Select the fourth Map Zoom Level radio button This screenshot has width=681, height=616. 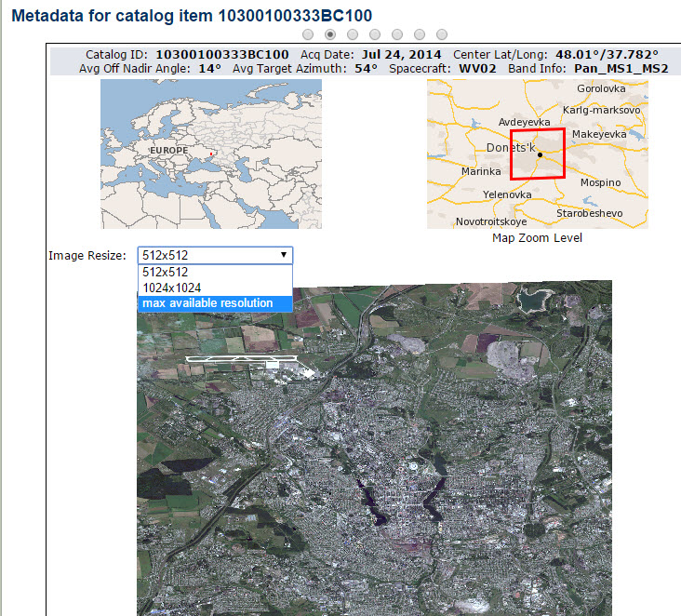[375, 34]
